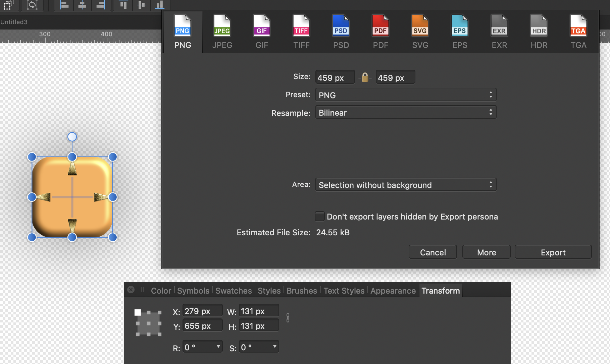The width and height of the screenshot is (610, 364).
Task: Click the X position input field in Transform panel
Action: (202, 310)
